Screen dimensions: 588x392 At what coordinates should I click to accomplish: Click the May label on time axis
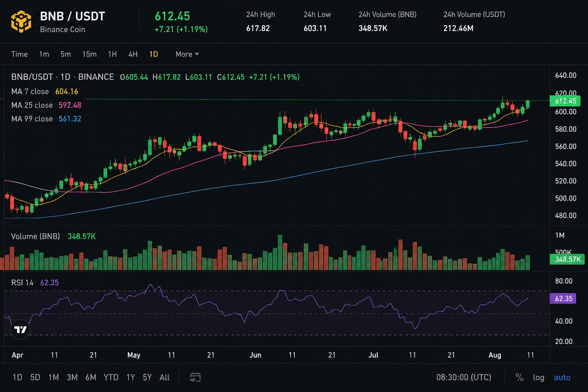(x=134, y=355)
